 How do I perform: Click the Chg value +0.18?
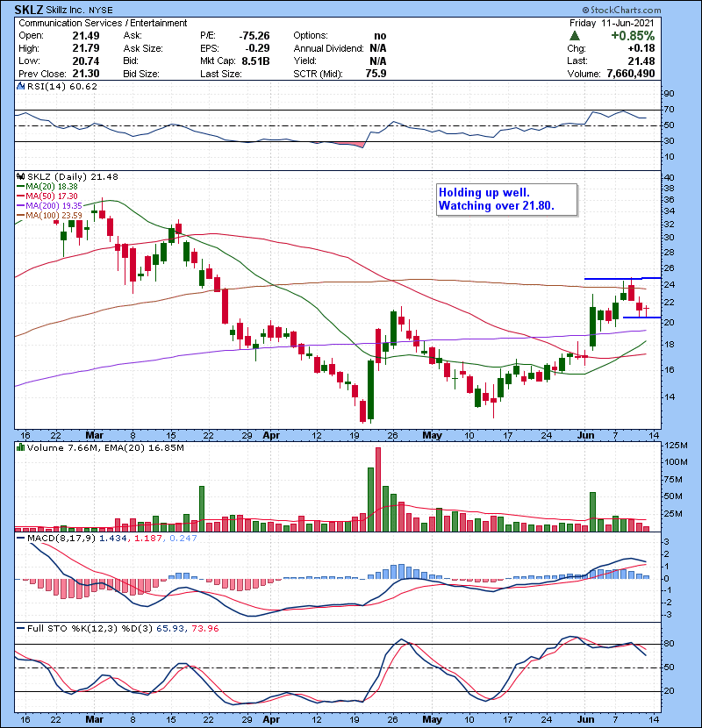pyautogui.click(x=641, y=48)
